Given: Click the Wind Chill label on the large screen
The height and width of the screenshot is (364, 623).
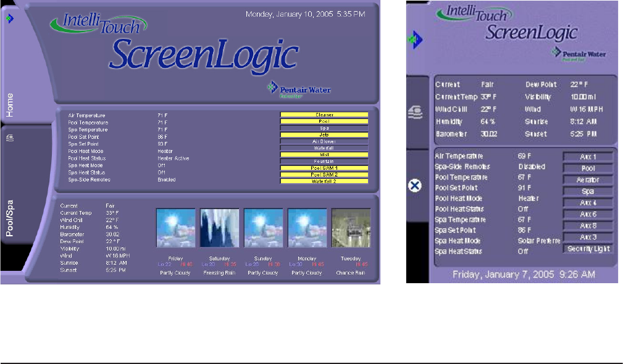Looking at the screenshot, I should click(x=72, y=220).
